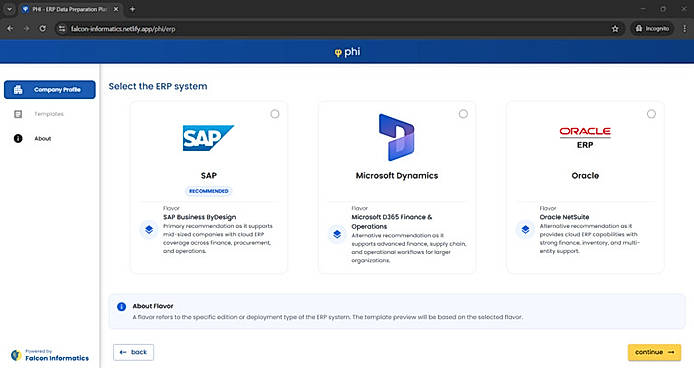
Task: Click the browser forward arrow
Action: 27,28
